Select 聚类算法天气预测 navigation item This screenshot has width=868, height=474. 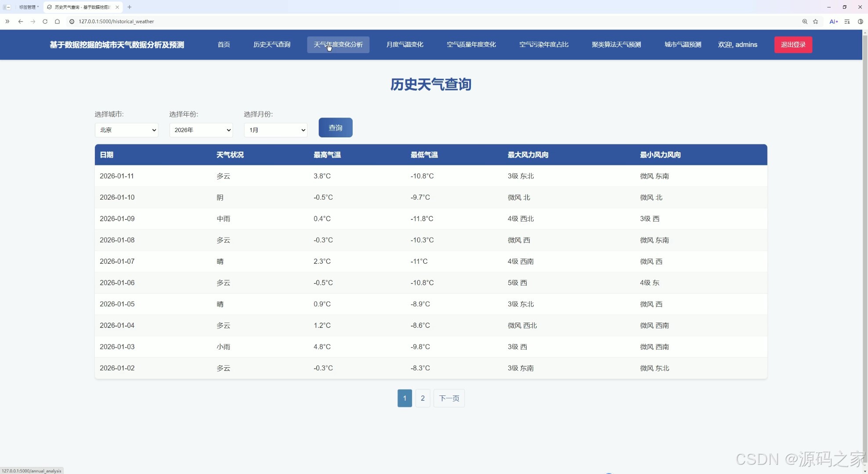616,45
